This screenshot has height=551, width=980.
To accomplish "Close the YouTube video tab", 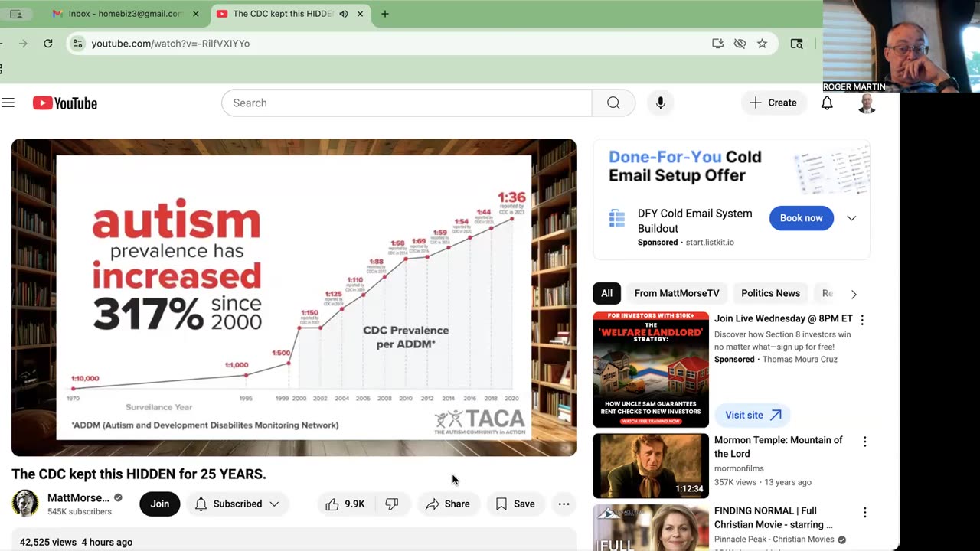I will [x=361, y=14].
